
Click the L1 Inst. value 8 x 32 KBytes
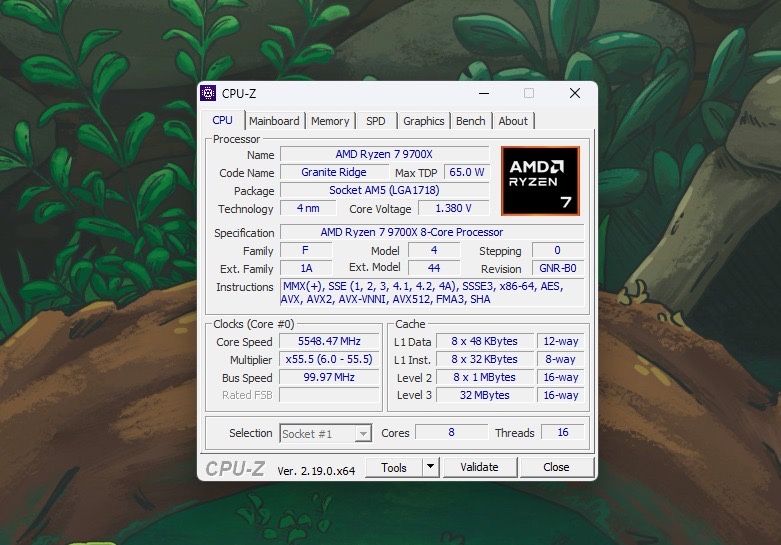[485, 359]
